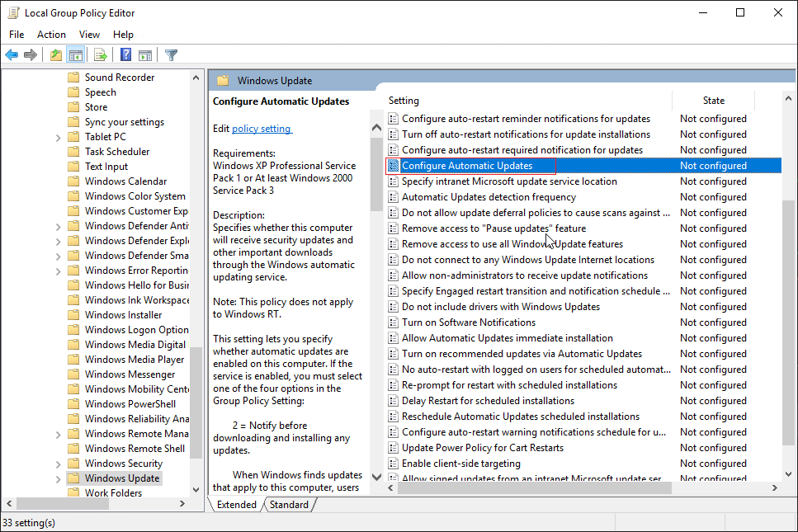The image size is (798, 532).
Task: Click the description pane scroll-up arrow
Action: (376, 128)
